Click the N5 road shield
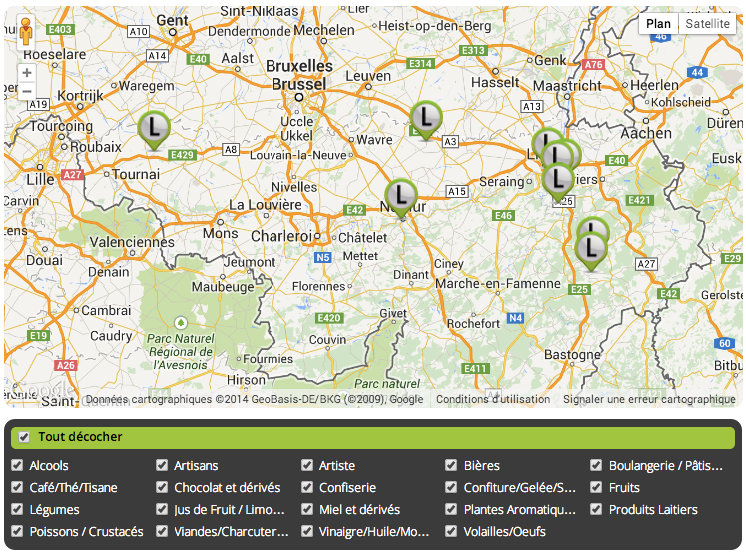The image size is (746, 554). click(x=323, y=257)
